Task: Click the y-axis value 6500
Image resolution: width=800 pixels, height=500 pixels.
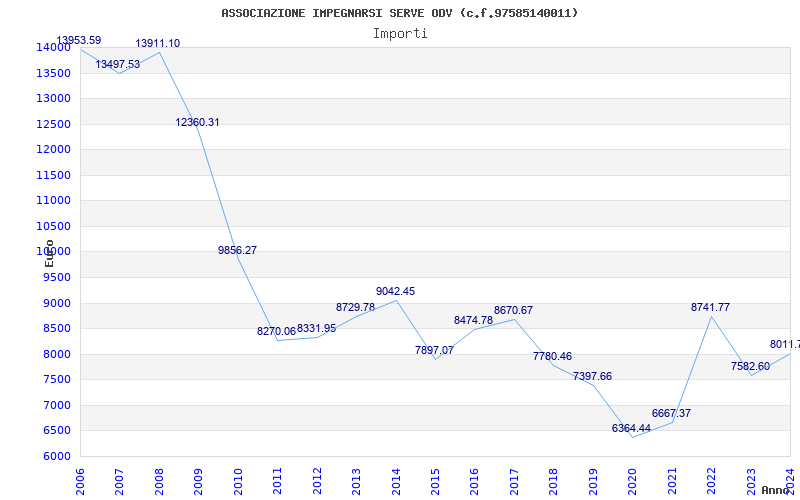Action: tap(57, 431)
